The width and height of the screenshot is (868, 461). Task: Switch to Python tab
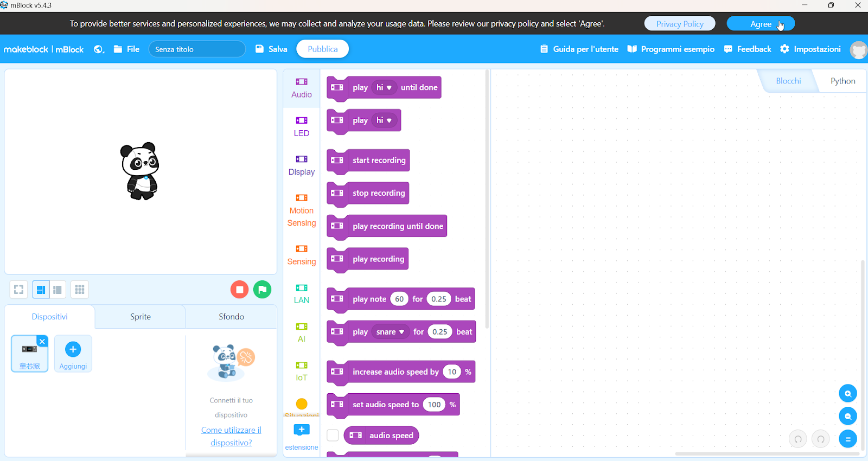(x=843, y=81)
